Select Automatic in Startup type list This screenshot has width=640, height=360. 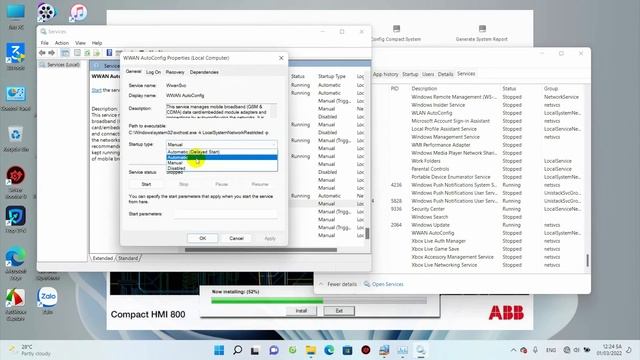click(222, 158)
